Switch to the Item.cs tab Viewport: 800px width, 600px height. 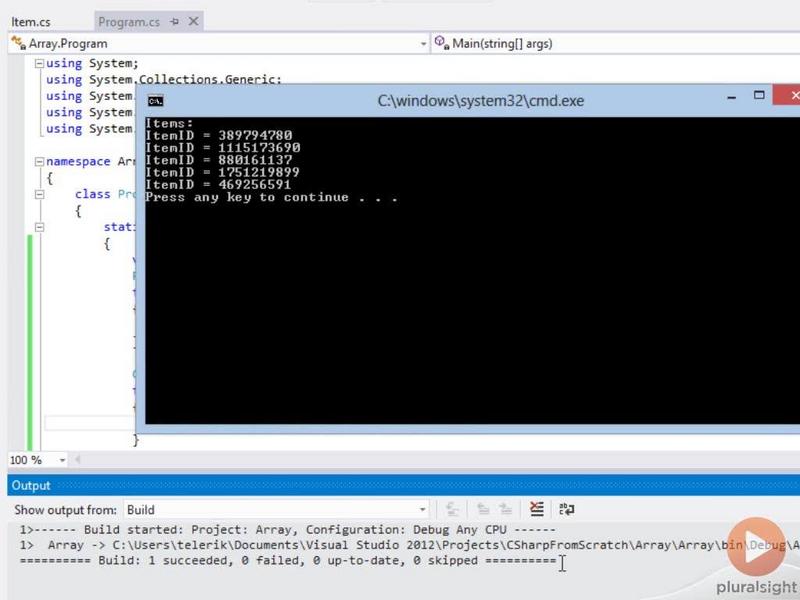pyautogui.click(x=31, y=22)
